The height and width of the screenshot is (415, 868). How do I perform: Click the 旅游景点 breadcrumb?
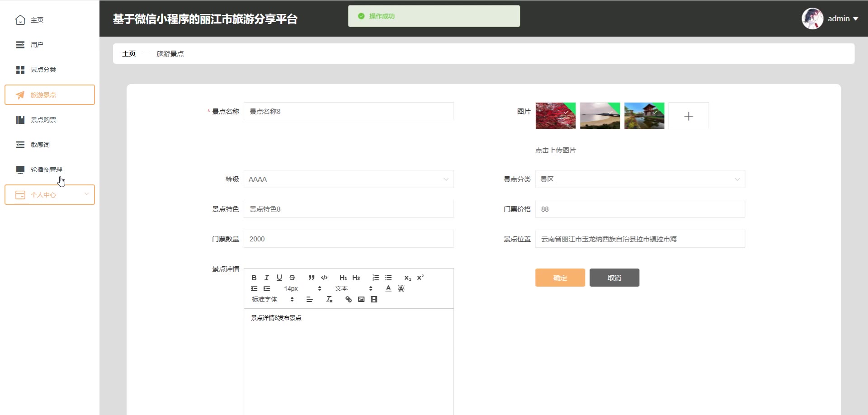pyautogui.click(x=170, y=53)
